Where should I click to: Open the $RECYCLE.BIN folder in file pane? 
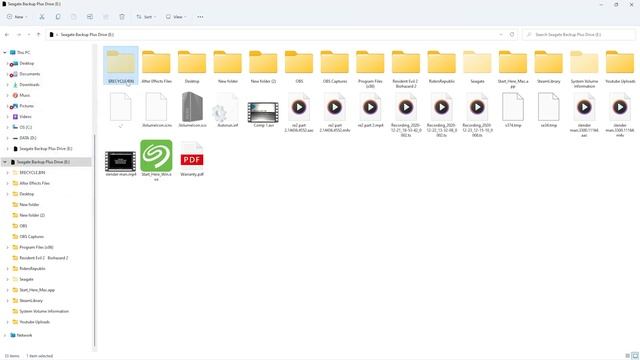[121, 66]
